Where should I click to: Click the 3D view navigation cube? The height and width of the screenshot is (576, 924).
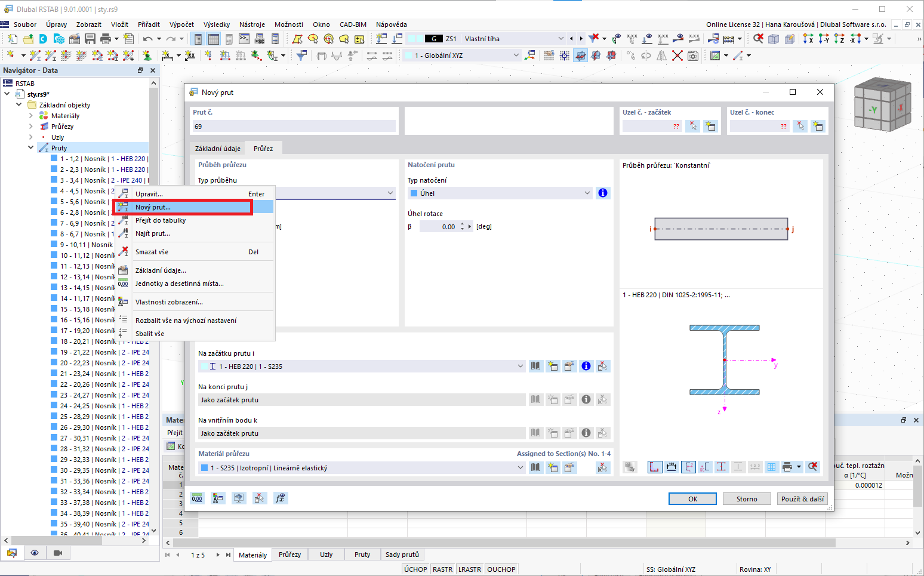(882, 105)
